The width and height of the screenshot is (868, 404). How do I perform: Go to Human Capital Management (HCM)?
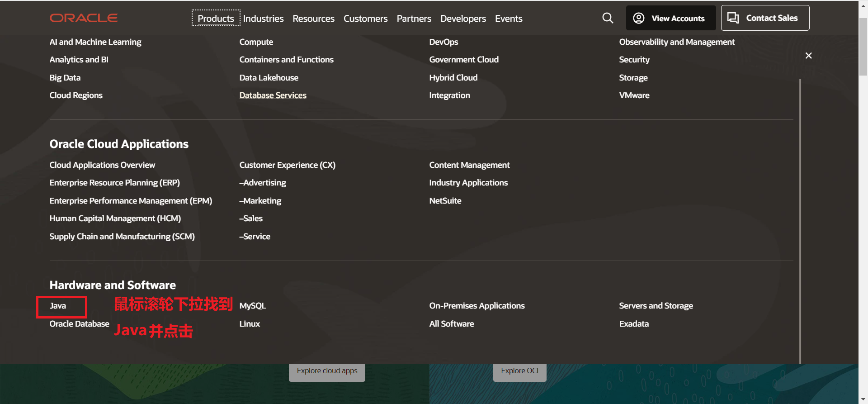pos(115,219)
